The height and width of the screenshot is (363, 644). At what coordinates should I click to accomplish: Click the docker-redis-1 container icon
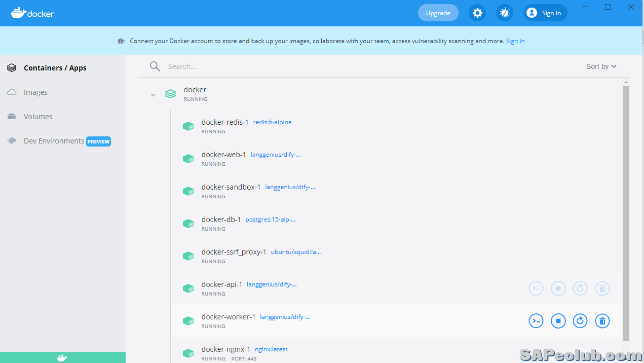(x=188, y=126)
